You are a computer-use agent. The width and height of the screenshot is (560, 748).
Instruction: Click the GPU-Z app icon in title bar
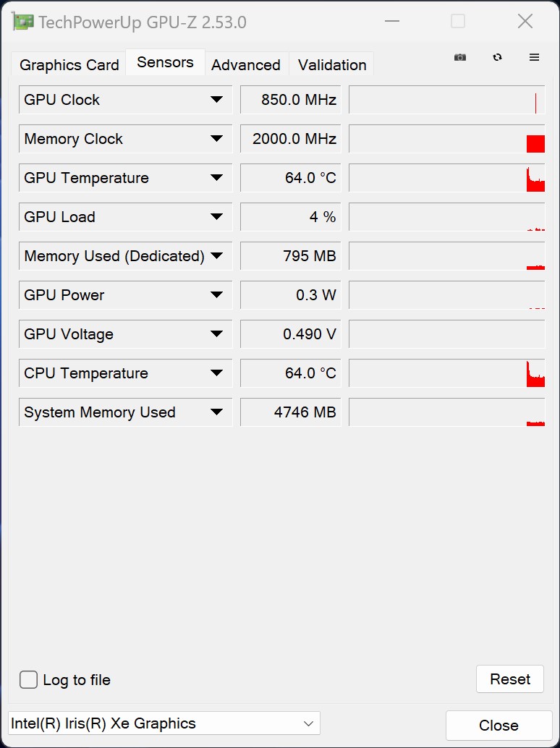(23, 22)
